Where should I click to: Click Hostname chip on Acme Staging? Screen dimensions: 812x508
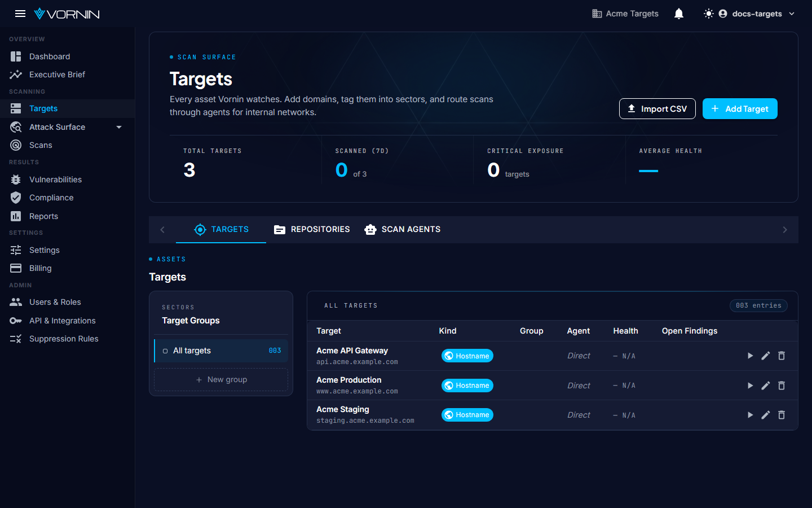[467, 415]
